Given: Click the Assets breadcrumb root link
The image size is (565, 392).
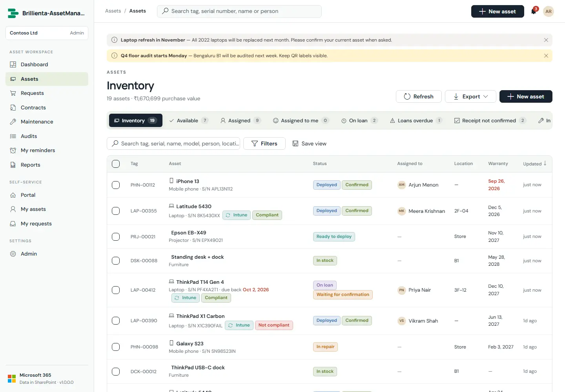Looking at the screenshot, I should tap(113, 11).
